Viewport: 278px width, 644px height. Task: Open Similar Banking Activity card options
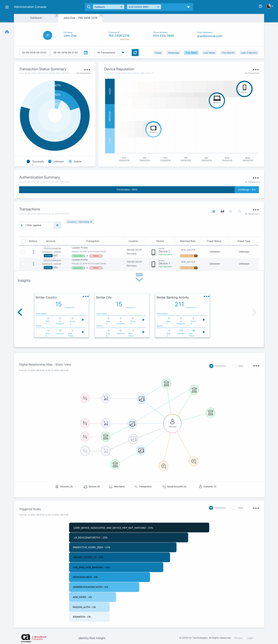(x=206, y=296)
